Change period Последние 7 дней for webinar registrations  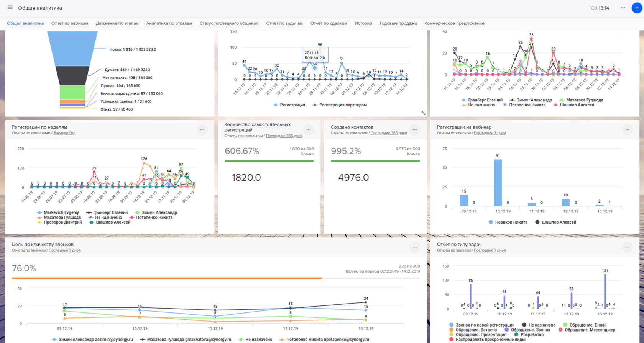click(x=490, y=133)
